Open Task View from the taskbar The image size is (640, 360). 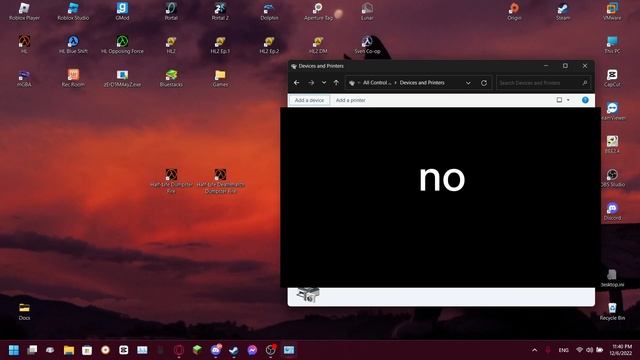(x=32, y=350)
